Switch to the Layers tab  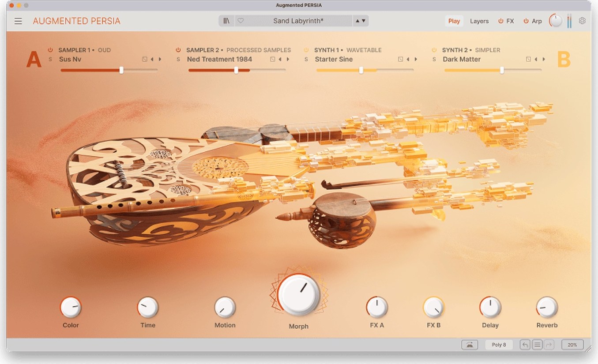(x=479, y=21)
